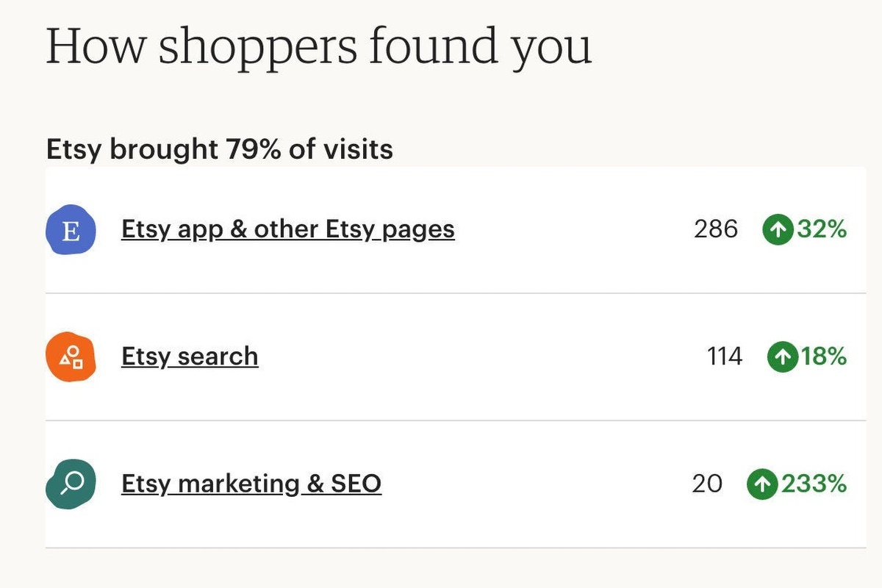Click the 233% increase value
The image size is (882, 588).
[x=814, y=484]
